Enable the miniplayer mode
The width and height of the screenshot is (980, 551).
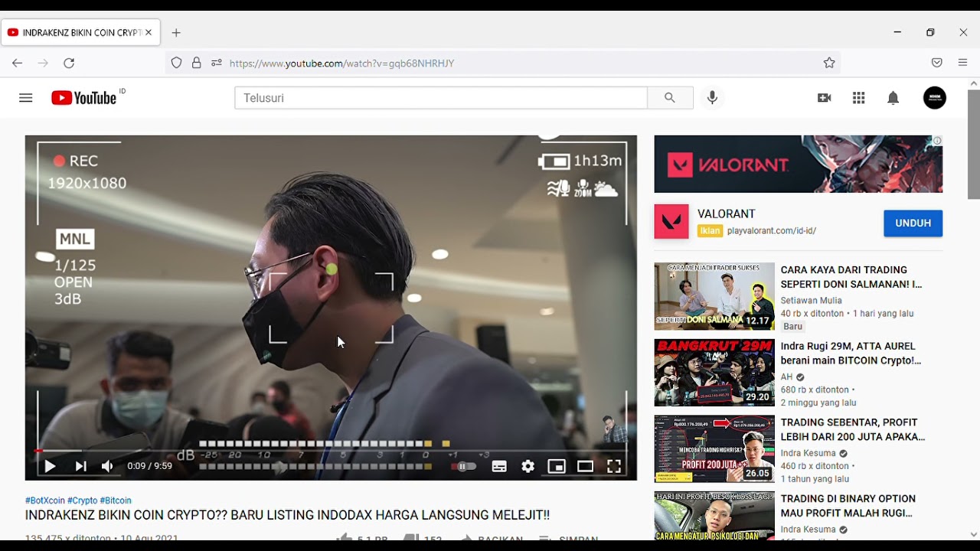[557, 466]
